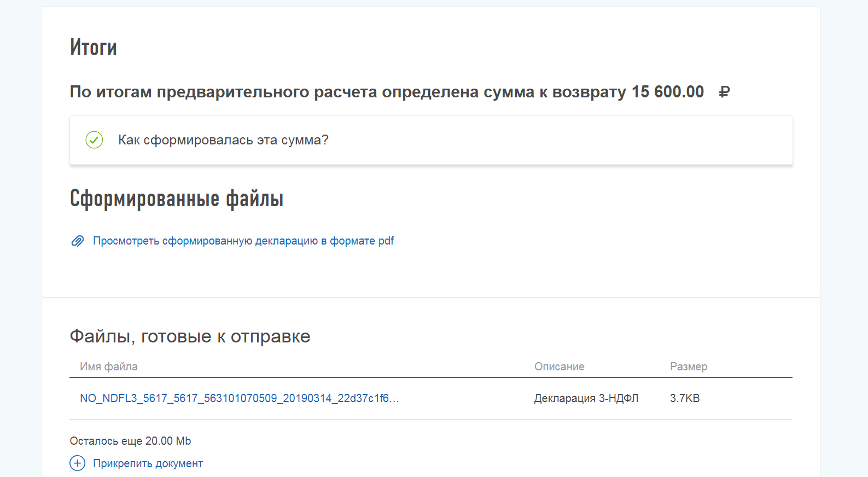The height and width of the screenshot is (477, 868).
Task: Click the green checkmark icon beside sum question
Action: [x=94, y=140]
